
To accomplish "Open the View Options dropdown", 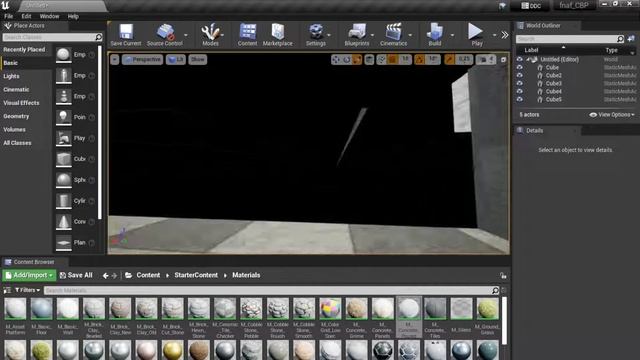I will tap(612, 115).
